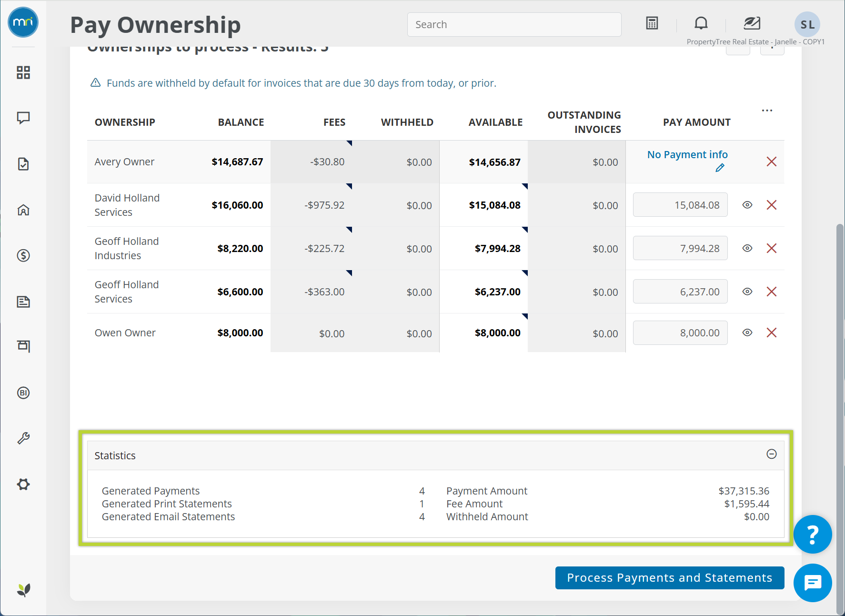Image resolution: width=845 pixels, height=616 pixels.
Task: Open the property house sidebar icon
Action: pyautogui.click(x=23, y=210)
